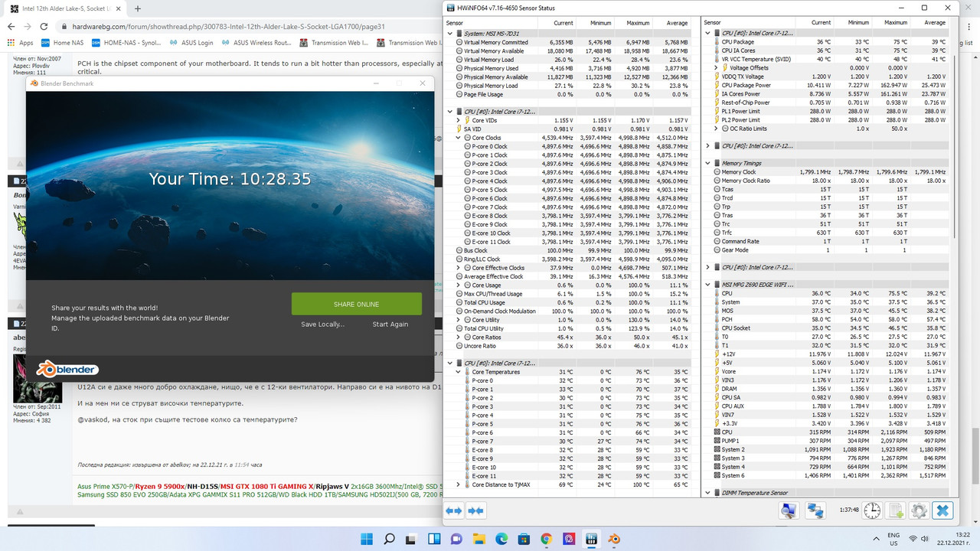
Task: Open Windows Start menu
Action: click(x=365, y=539)
